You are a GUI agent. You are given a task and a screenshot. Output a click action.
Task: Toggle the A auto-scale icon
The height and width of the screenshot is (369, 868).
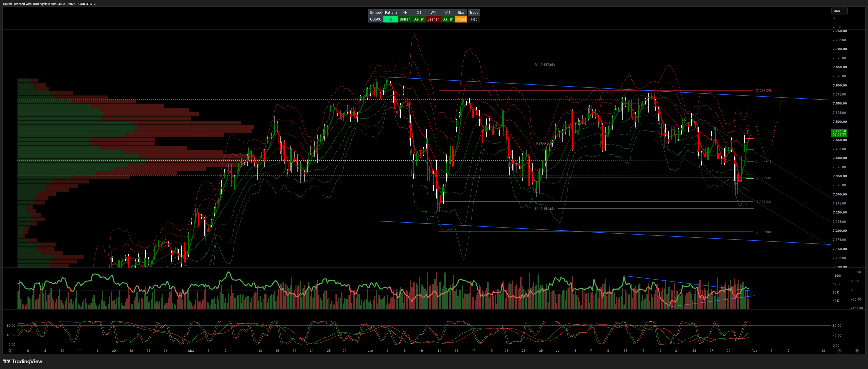[x=839, y=350]
